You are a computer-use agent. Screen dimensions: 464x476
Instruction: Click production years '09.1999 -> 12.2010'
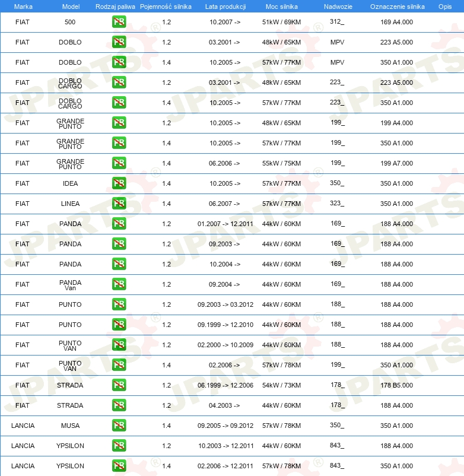coord(225,325)
